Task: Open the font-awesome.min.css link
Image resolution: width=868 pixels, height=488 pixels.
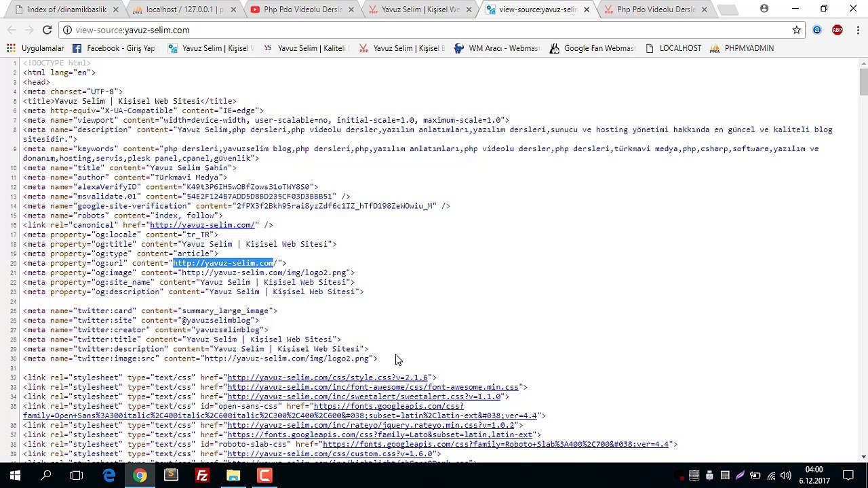Action: click(373, 387)
